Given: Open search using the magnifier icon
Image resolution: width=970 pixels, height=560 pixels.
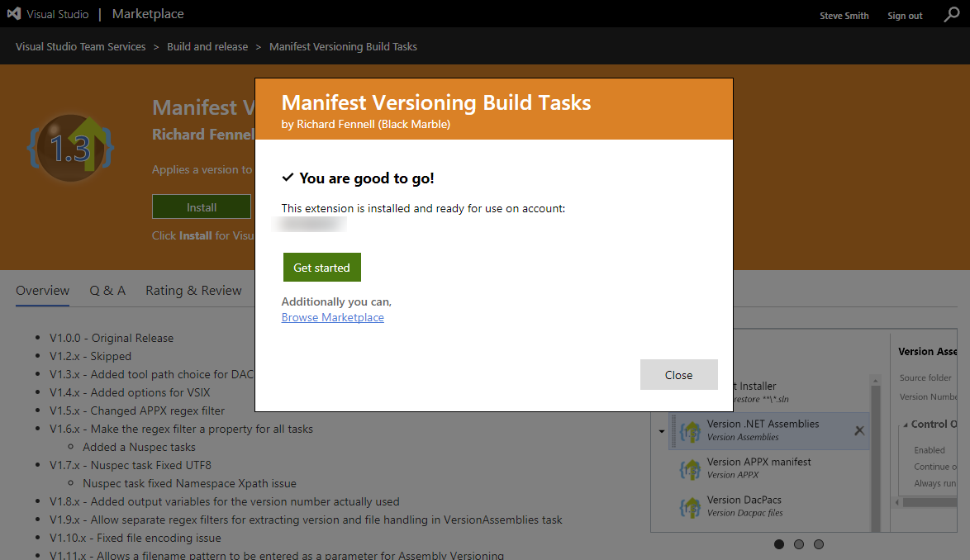Looking at the screenshot, I should [x=951, y=14].
